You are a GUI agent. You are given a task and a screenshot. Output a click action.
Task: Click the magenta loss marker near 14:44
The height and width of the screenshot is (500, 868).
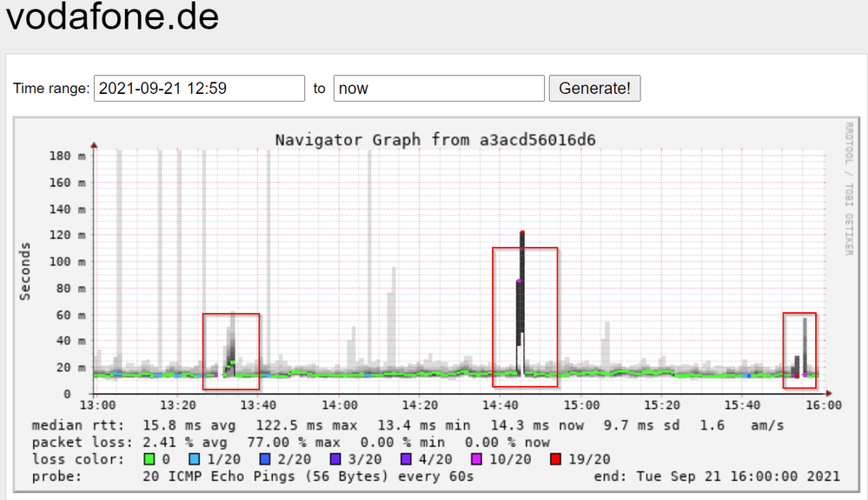pyautogui.click(x=519, y=281)
